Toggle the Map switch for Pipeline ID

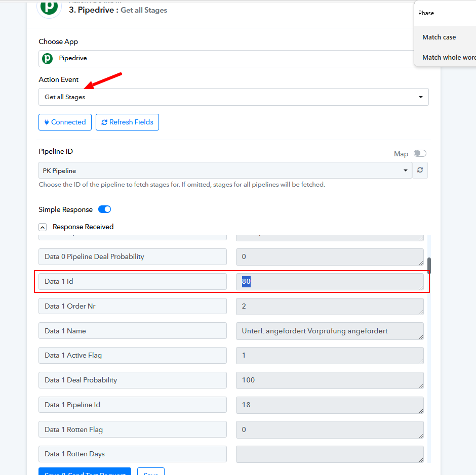click(x=420, y=153)
